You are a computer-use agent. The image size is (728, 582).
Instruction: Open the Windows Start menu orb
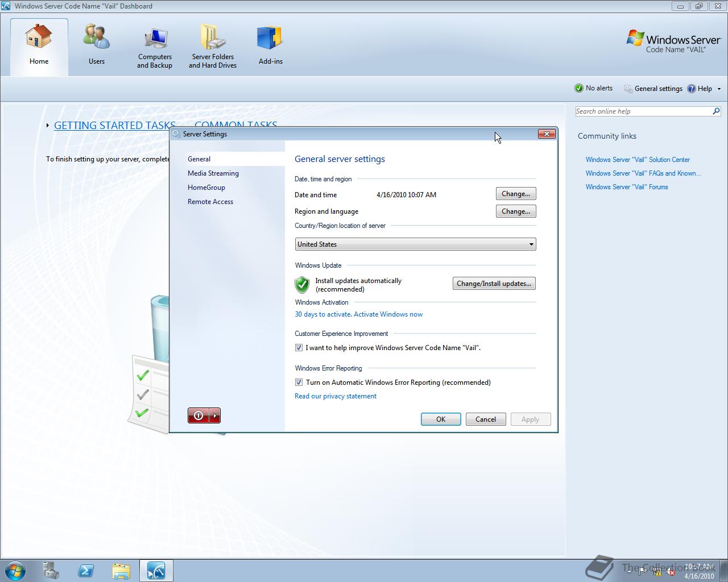tap(15, 570)
